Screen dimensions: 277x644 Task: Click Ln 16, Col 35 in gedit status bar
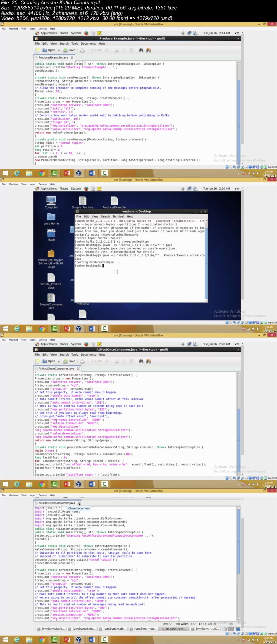pyautogui.click(x=207, y=624)
